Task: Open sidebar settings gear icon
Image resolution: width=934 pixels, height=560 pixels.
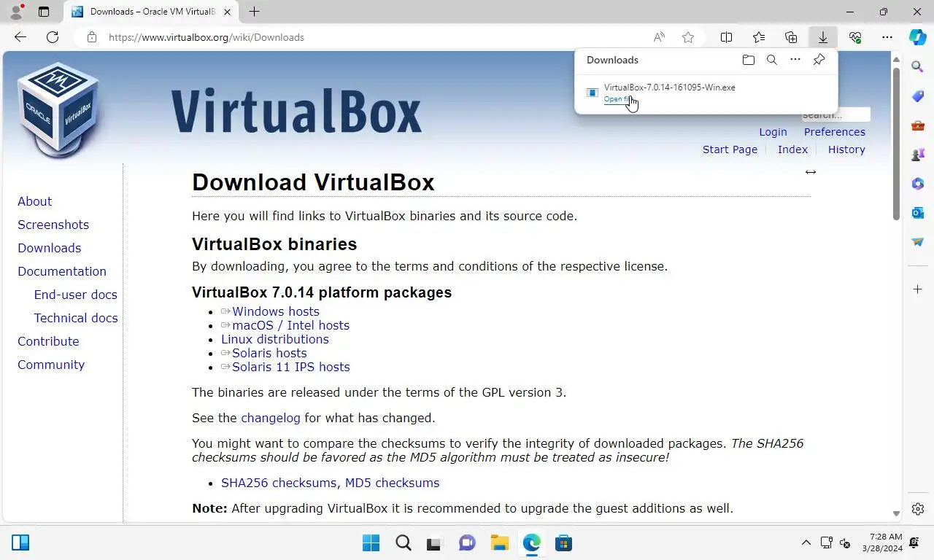Action: click(x=918, y=509)
